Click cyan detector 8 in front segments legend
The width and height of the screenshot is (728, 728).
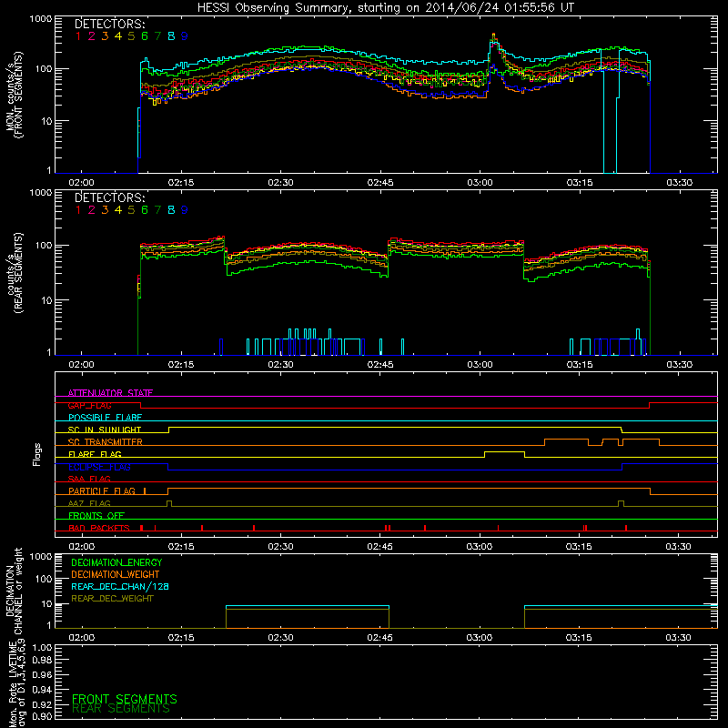click(x=171, y=36)
